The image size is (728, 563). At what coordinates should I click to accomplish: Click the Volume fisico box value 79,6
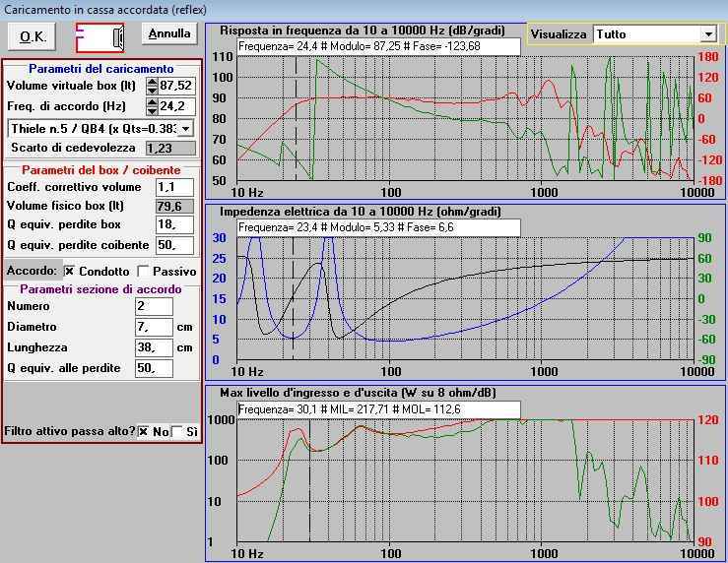click(174, 206)
